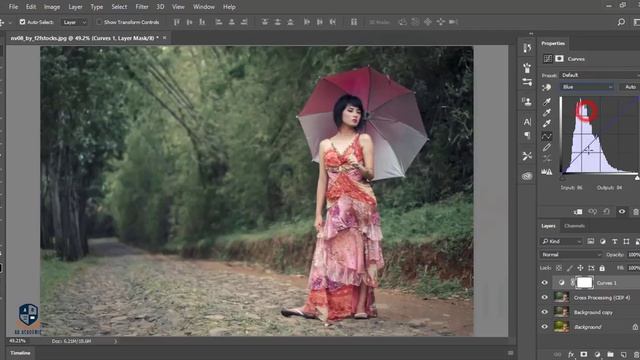The width and height of the screenshot is (640, 360).
Task: Switch to the Channels tab
Action: [574, 226]
